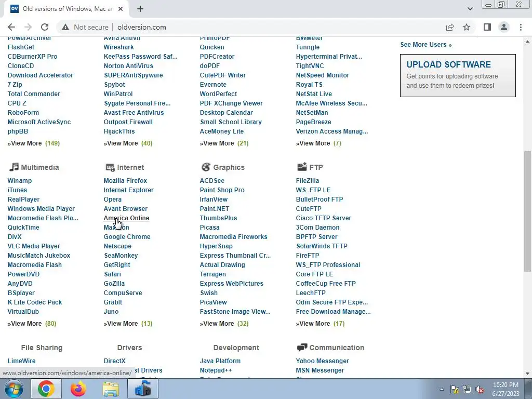
Task: Open the LimeWire link
Action: pos(21,361)
